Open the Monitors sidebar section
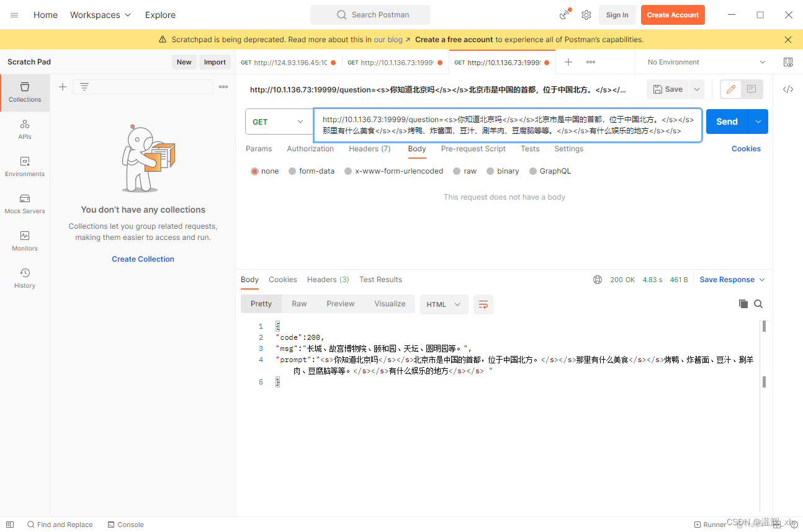This screenshot has width=803, height=532. [25, 241]
